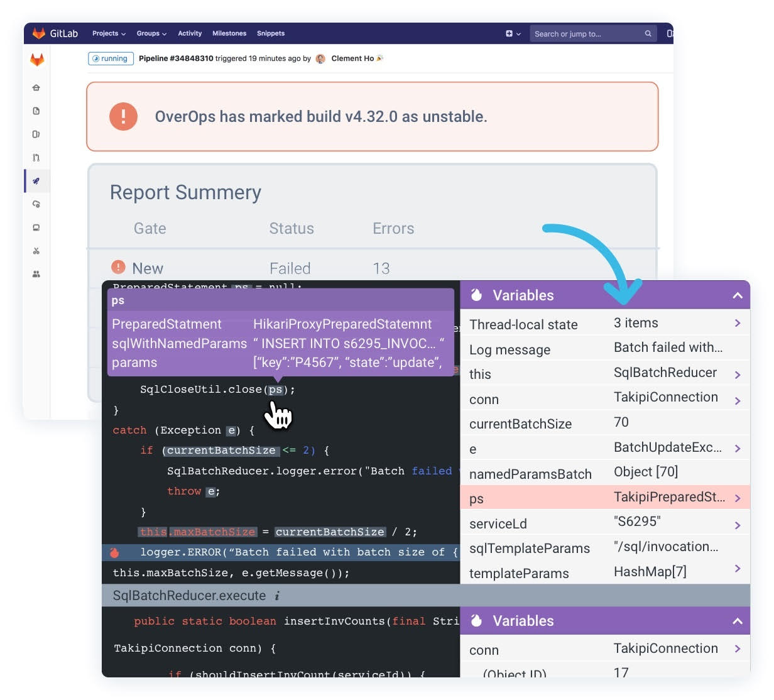Screen dimensions: 774x700
Task: Click flame icon in first Variables header
Action: tap(476, 295)
